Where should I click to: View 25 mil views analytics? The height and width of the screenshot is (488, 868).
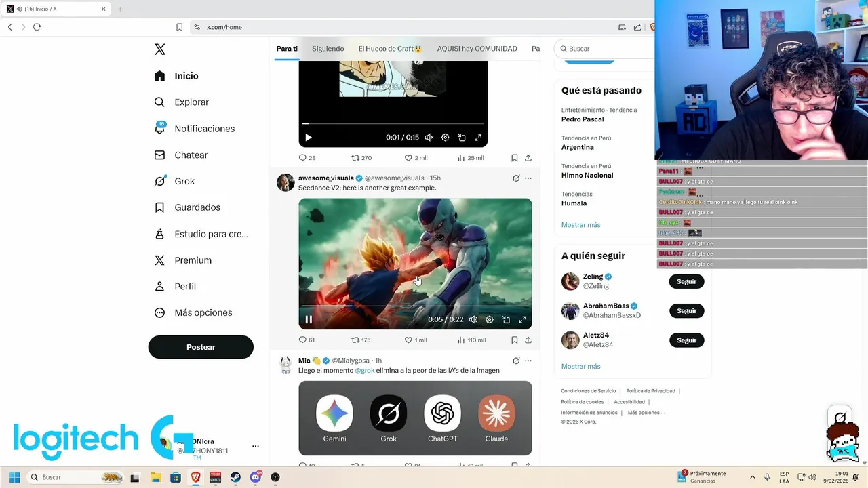(471, 158)
